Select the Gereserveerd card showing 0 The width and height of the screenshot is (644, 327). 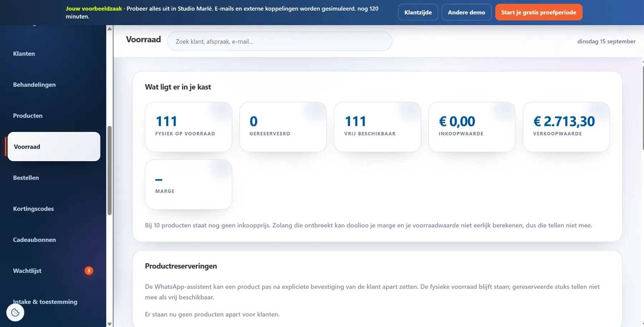point(283,127)
